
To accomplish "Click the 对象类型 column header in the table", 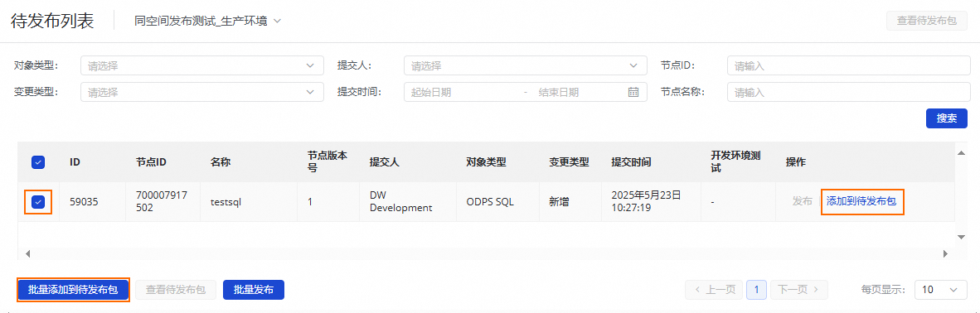I will click(x=486, y=162).
